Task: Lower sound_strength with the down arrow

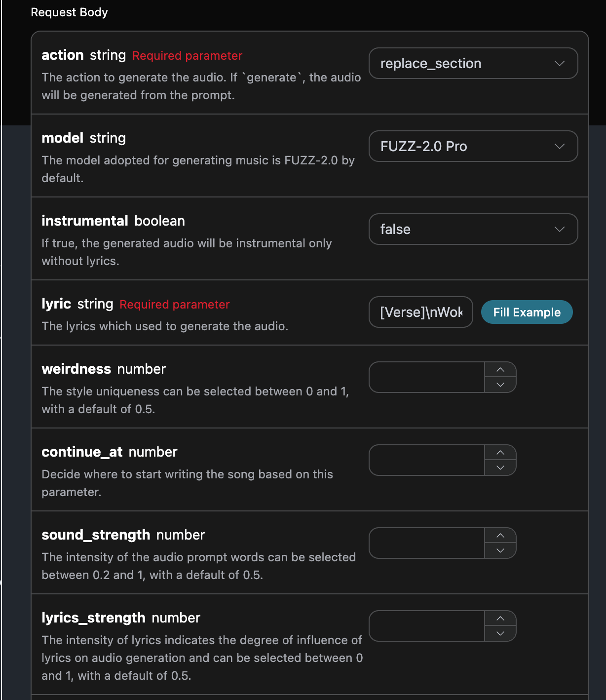Action: pos(500,550)
